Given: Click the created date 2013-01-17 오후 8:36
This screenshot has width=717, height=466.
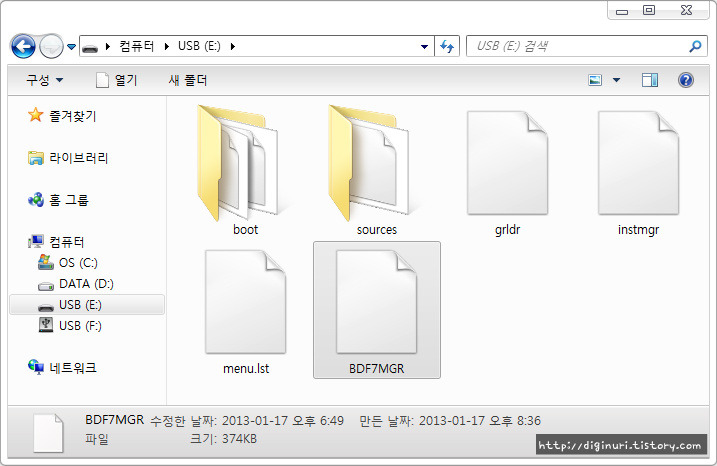Looking at the screenshot, I should click(x=480, y=421).
